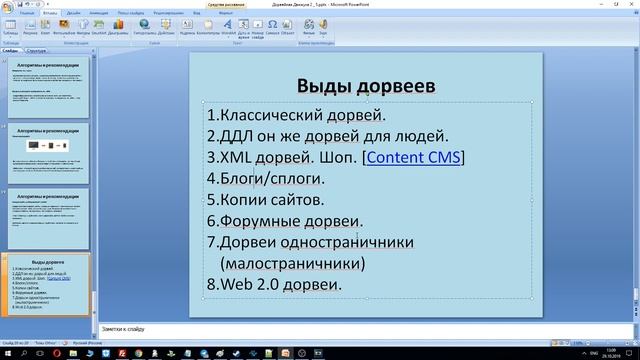Image resolution: width=640 pixels, height=360 pixels.
Task: Open the Вид ribbon tab
Action: tap(197, 13)
